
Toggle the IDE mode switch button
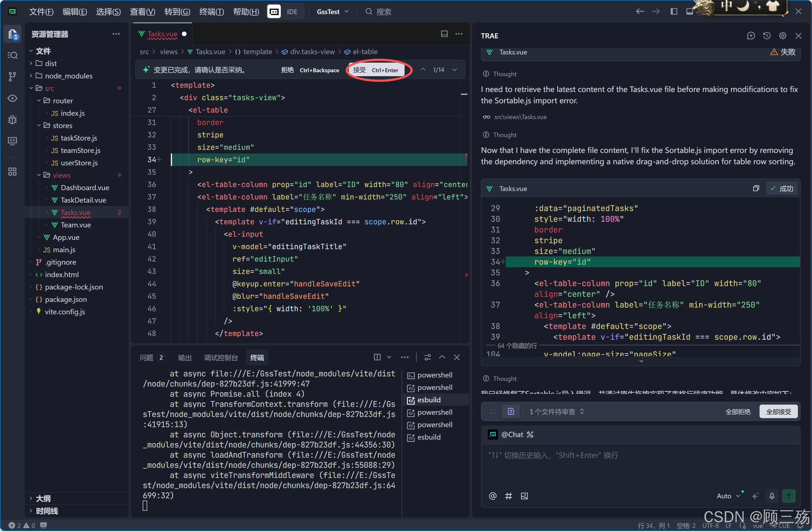pyautogui.click(x=285, y=12)
